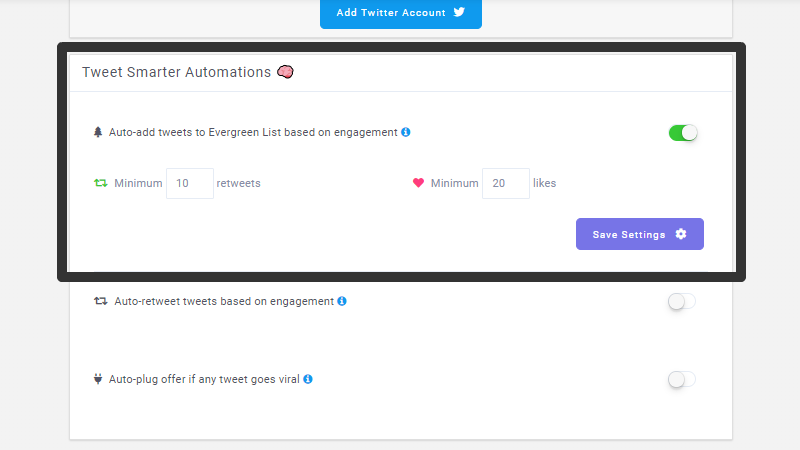Focus the minimum likes input field
This screenshot has height=450, width=800.
pos(506,183)
